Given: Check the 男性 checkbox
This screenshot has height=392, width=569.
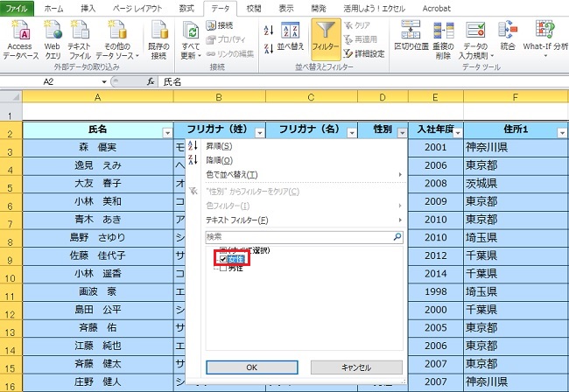Looking at the screenshot, I should (223, 269).
